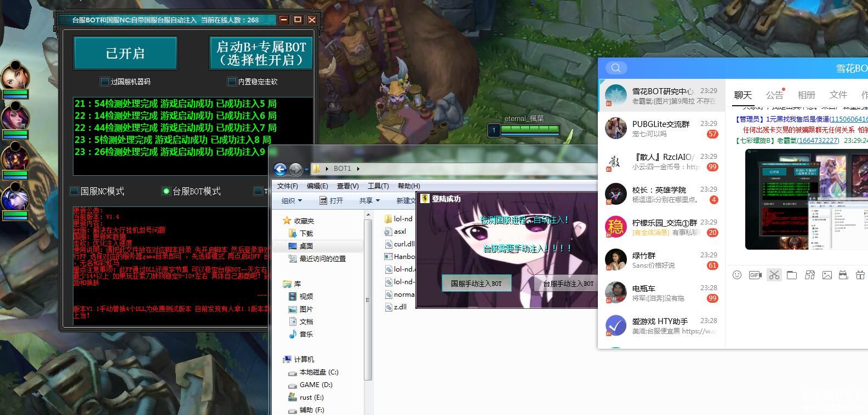The height and width of the screenshot is (415, 868).
Task: Enable the 过国服机器码 checkbox
Action: (x=104, y=82)
